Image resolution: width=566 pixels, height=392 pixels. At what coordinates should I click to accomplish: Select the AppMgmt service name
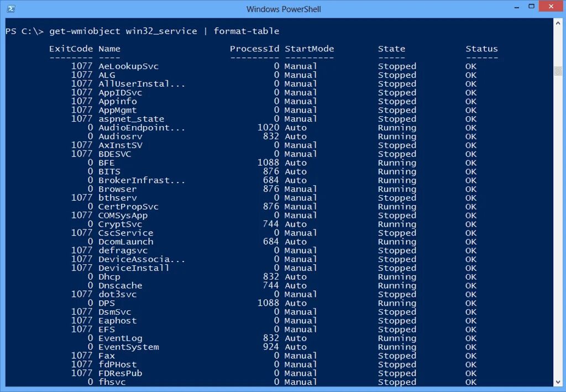[118, 110]
